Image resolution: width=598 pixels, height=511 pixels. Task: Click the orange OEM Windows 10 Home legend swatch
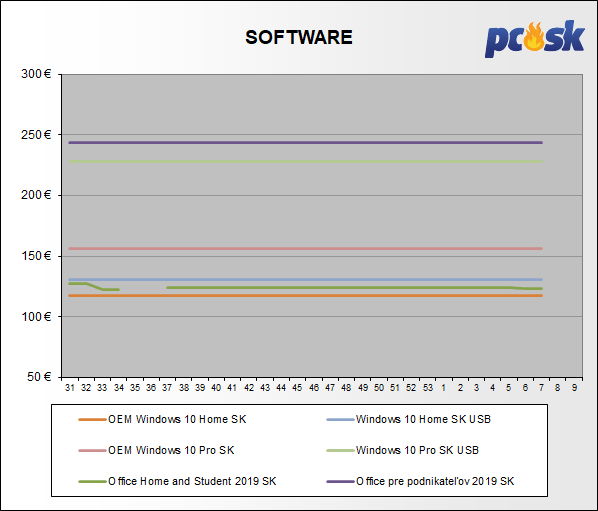pos(92,419)
